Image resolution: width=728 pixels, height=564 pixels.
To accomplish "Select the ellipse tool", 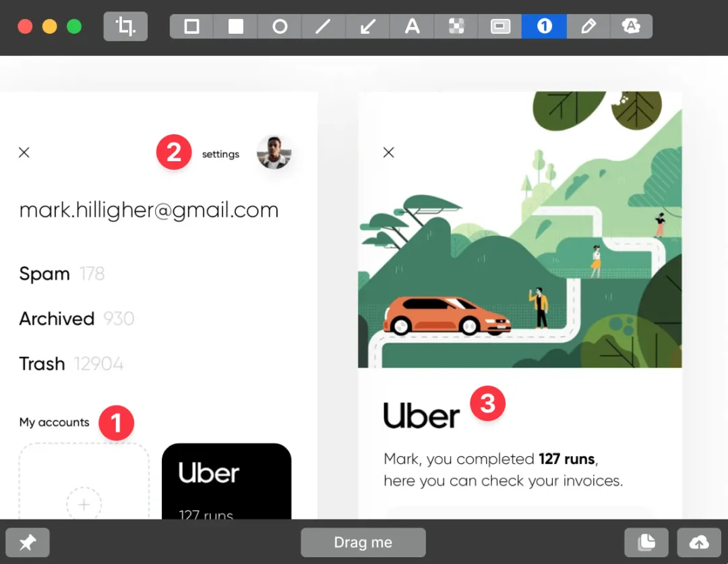I will 280,26.
